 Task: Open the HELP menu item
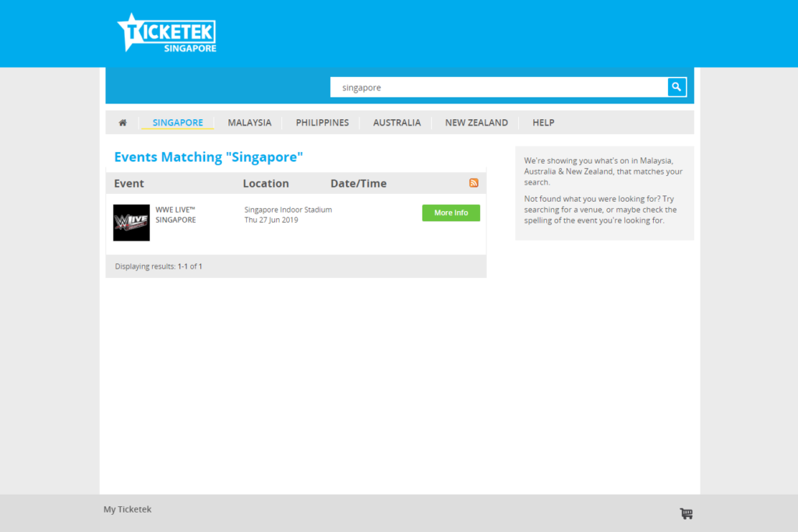(x=543, y=122)
